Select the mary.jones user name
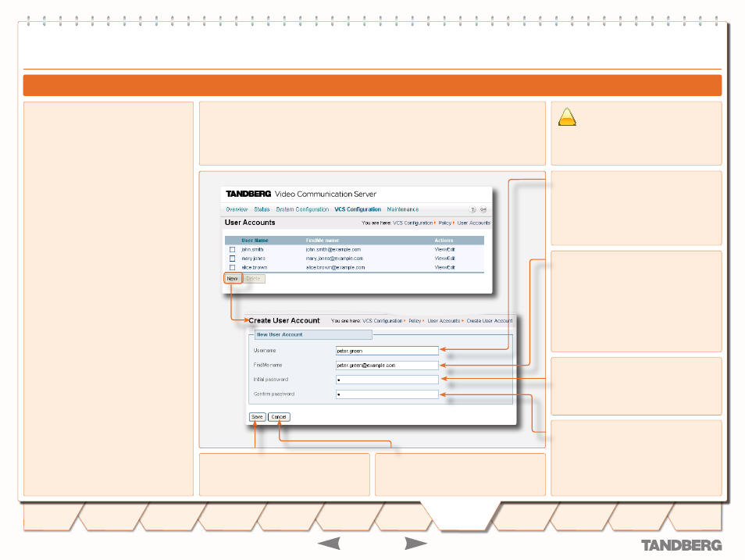The image size is (745, 560). [253, 259]
